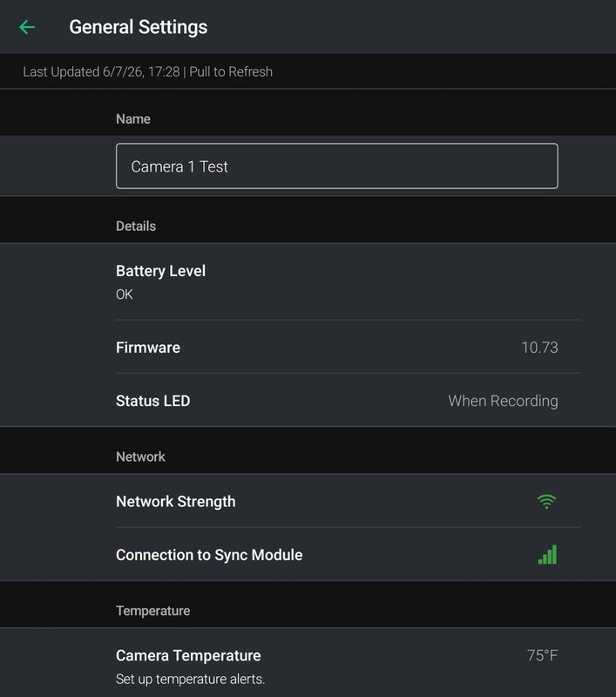Viewport: 616px width, 697px height.
Task: Tap the Last Updated refresh bar
Action: pos(308,71)
